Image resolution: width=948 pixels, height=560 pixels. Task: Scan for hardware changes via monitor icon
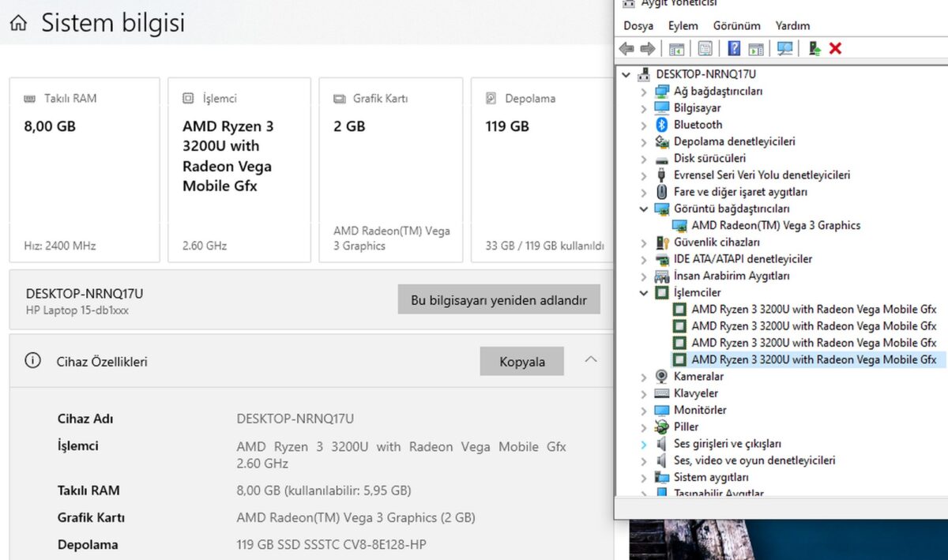pyautogui.click(x=784, y=49)
